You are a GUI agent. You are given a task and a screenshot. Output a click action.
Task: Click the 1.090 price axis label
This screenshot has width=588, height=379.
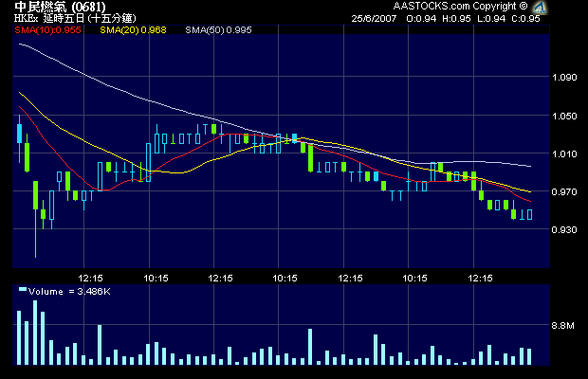click(x=564, y=78)
